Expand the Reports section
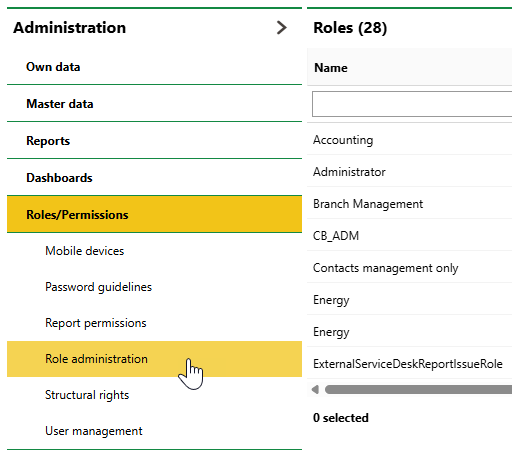The width and height of the screenshot is (512, 457). (x=154, y=141)
